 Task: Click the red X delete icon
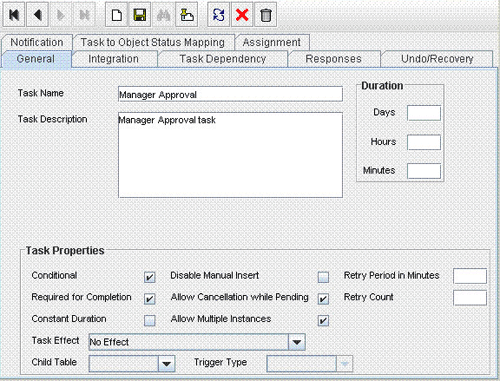click(242, 15)
